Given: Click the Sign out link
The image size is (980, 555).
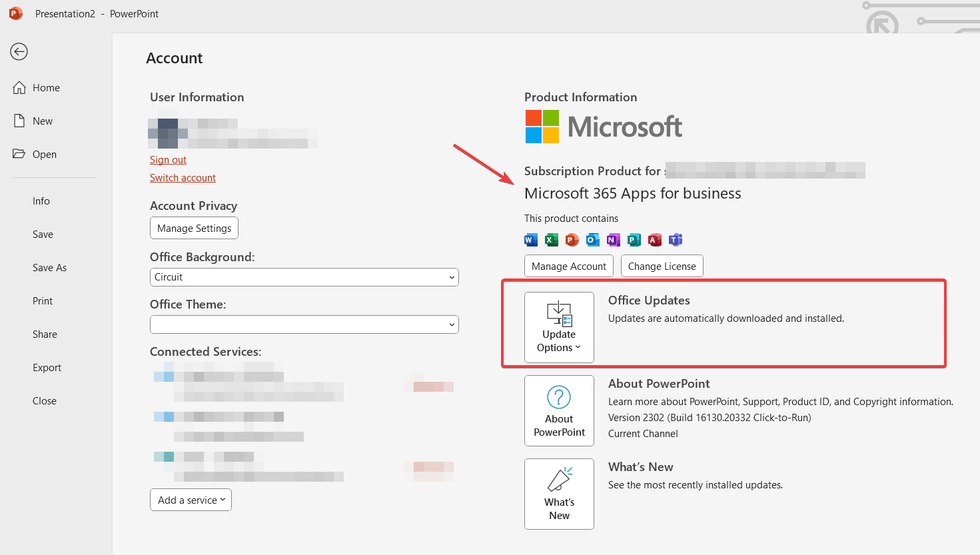Looking at the screenshot, I should [x=168, y=159].
